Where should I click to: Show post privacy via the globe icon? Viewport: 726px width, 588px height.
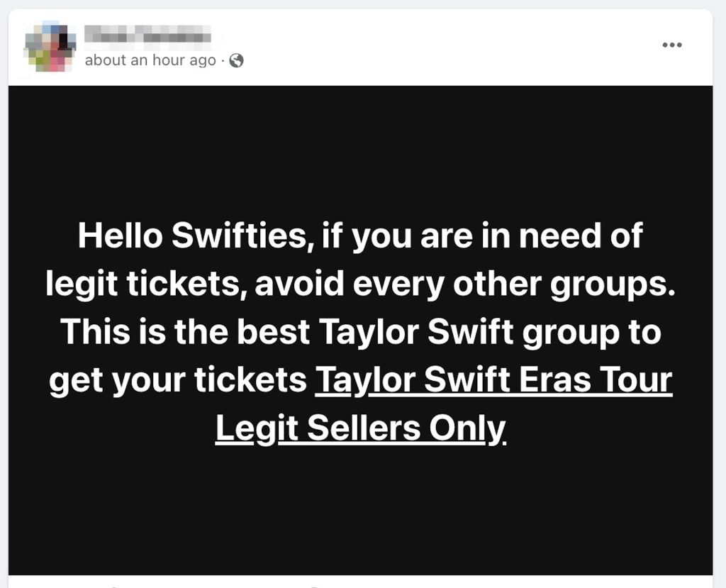click(x=237, y=61)
